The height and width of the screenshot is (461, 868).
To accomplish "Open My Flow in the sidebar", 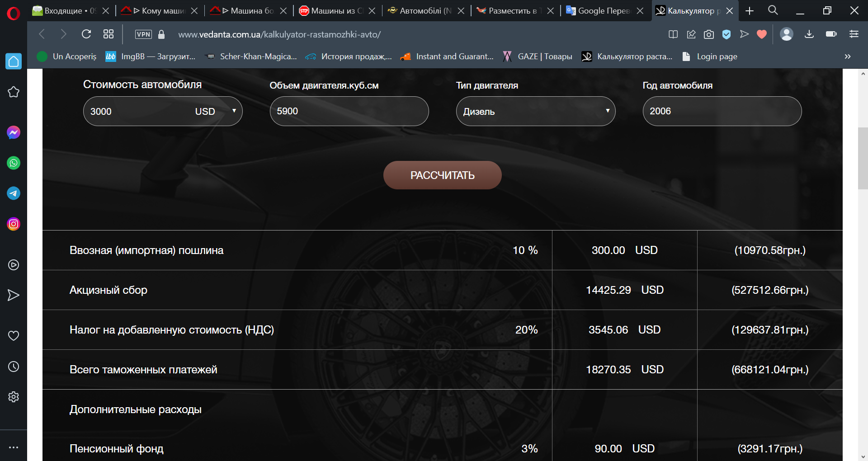I will [14, 295].
